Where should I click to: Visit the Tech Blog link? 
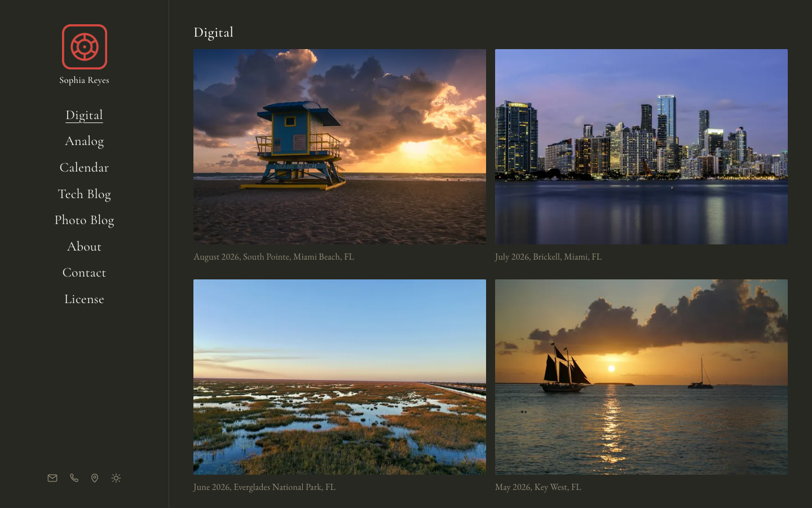[84, 194]
